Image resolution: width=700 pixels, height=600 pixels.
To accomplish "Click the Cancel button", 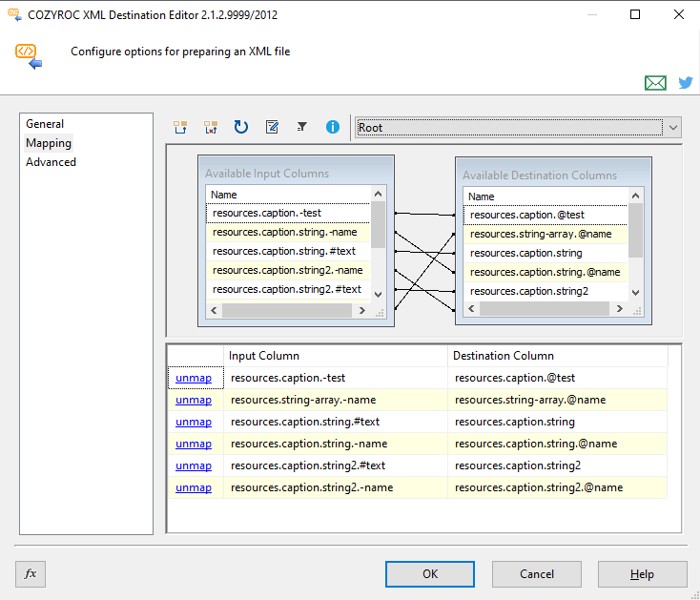I will (537, 574).
